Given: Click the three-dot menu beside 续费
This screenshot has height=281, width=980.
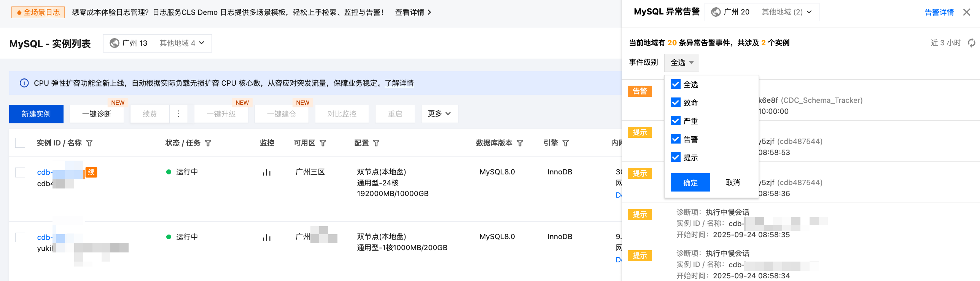Looking at the screenshot, I should coord(178,114).
